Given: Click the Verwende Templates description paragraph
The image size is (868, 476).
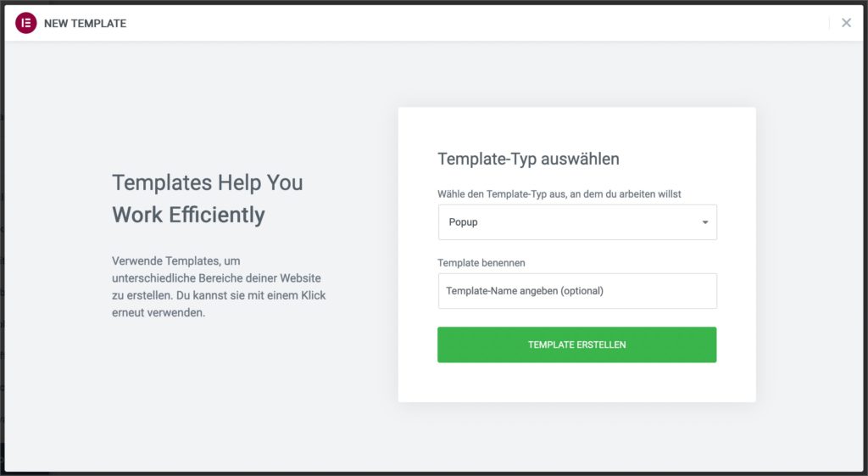Looking at the screenshot, I should point(219,287).
